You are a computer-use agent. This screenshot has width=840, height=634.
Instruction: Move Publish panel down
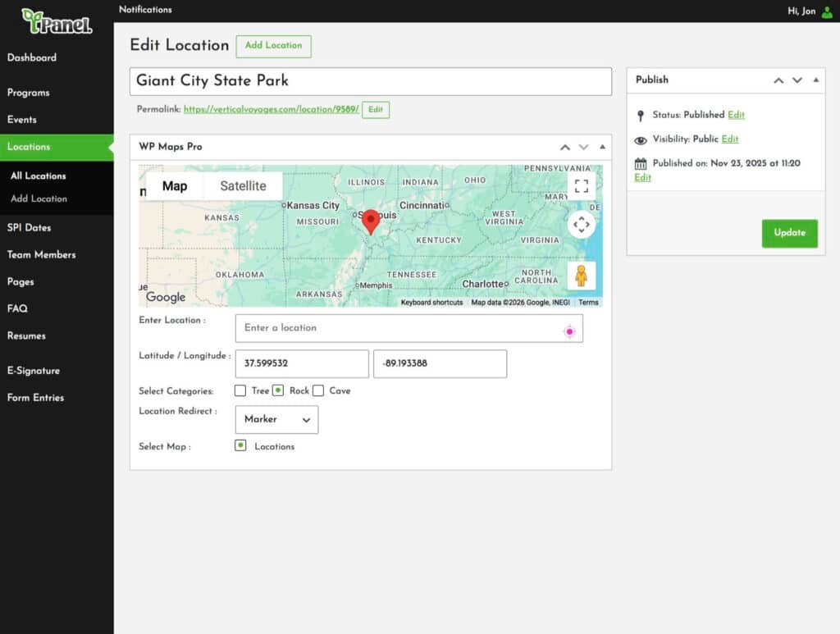(797, 80)
